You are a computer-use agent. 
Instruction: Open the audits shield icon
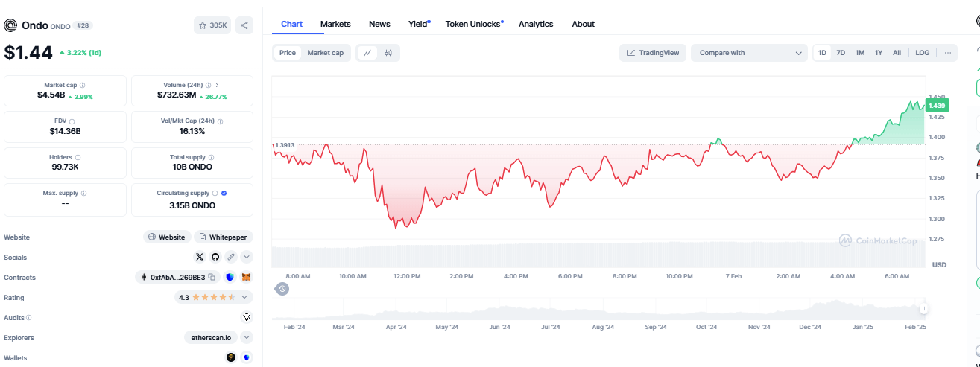(247, 317)
